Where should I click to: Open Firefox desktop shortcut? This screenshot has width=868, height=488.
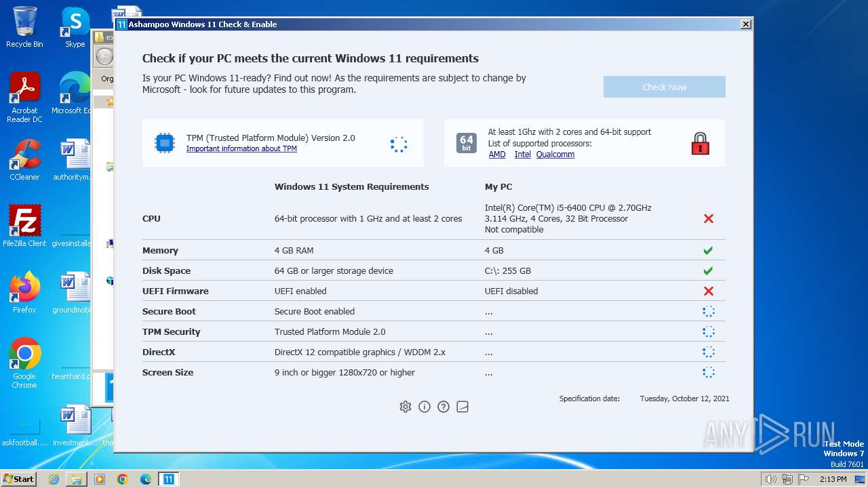click(x=24, y=292)
